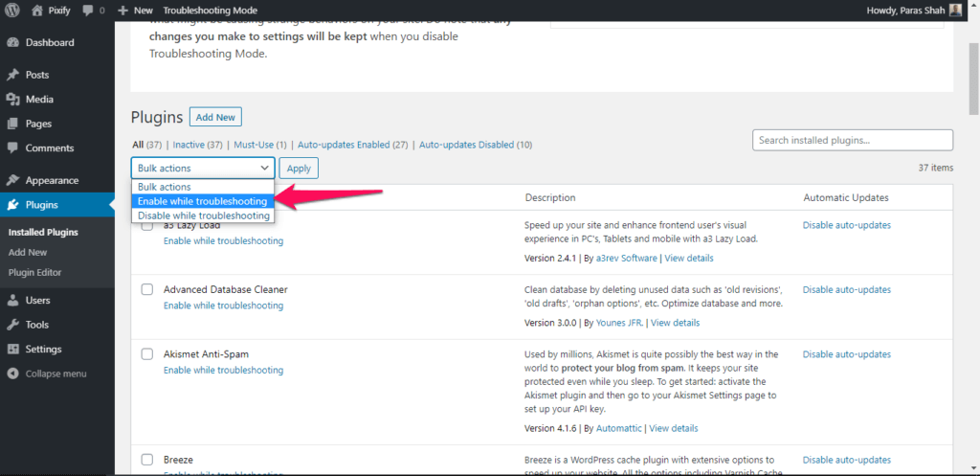Filter by Auto-updates Enabled (27)
980x476 pixels.
[x=352, y=145]
